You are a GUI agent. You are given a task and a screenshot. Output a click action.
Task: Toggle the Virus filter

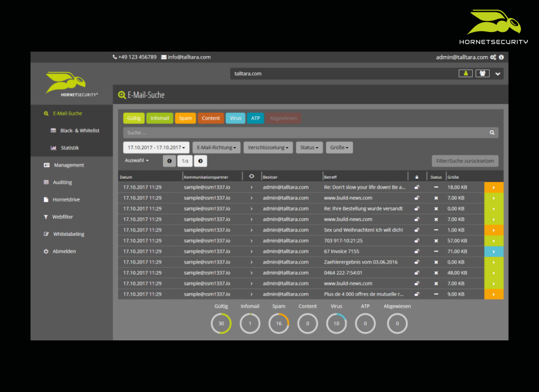pyautogui.click(x=235, y=118)
